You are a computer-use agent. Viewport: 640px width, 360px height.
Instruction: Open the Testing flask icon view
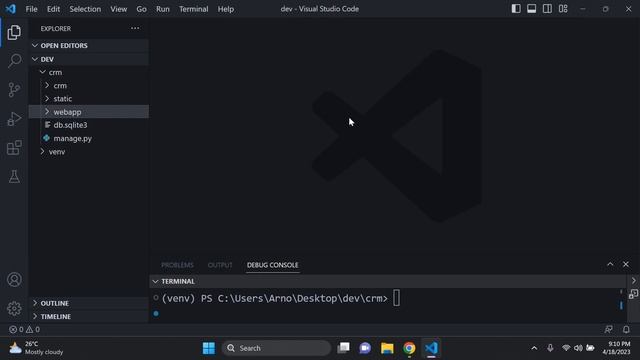14,177
